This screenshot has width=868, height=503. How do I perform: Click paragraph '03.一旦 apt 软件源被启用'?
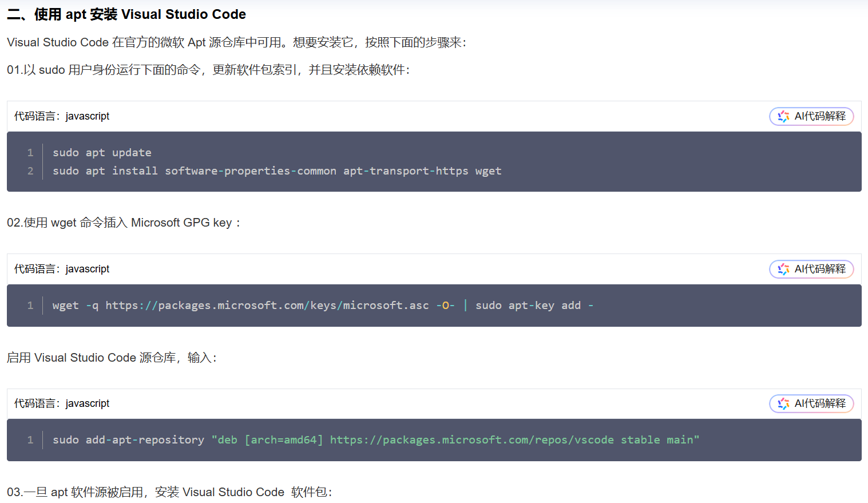tap(169, 492)
